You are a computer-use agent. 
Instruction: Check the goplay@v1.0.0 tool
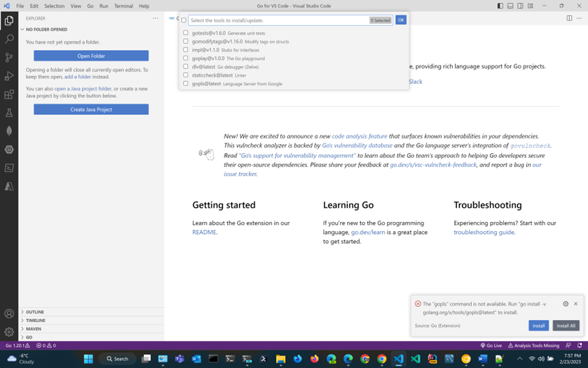tap(185, 58)
